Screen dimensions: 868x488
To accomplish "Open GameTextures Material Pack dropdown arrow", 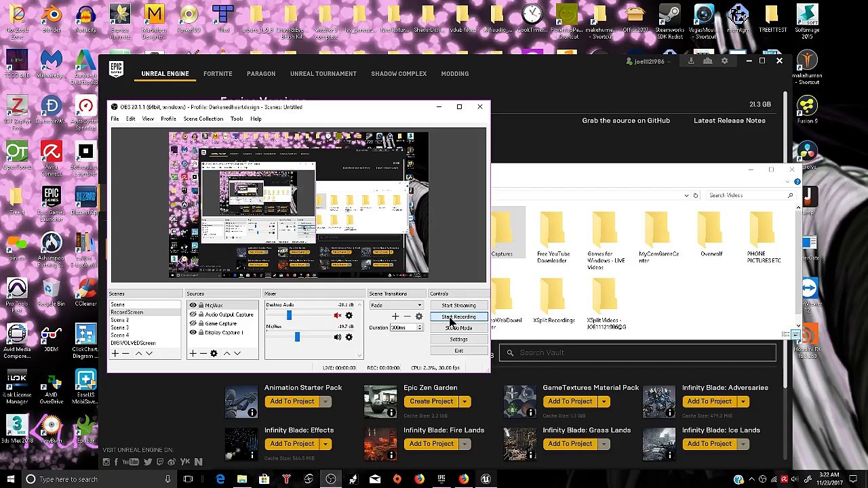I will pos(604,402).
